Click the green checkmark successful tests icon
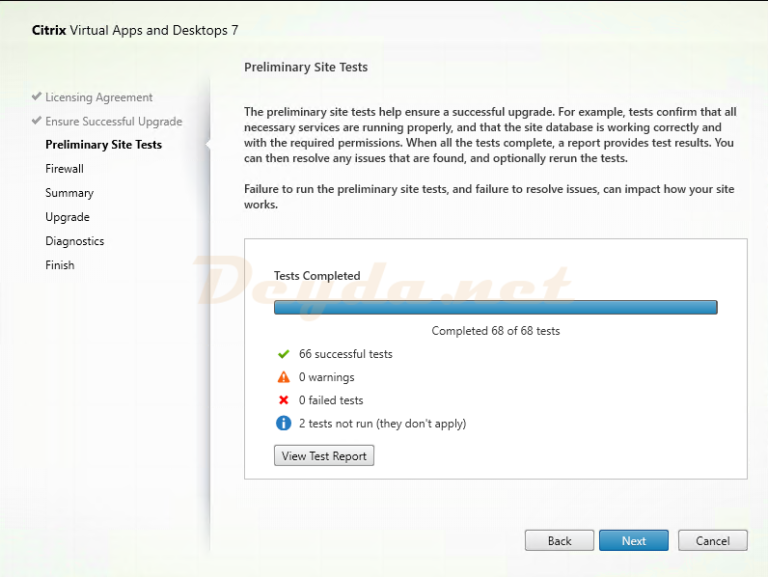The height and width of the screenshot is (577, 768). click(283, 354)
